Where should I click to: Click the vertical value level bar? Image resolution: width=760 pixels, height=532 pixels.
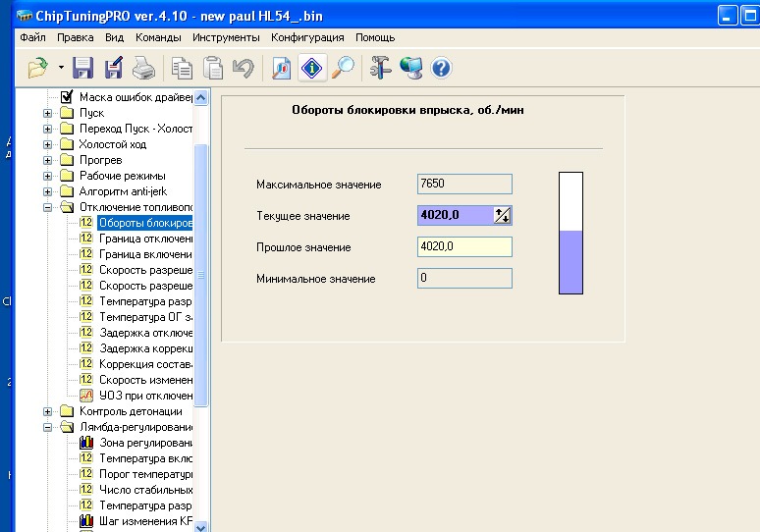coord(570,233)
